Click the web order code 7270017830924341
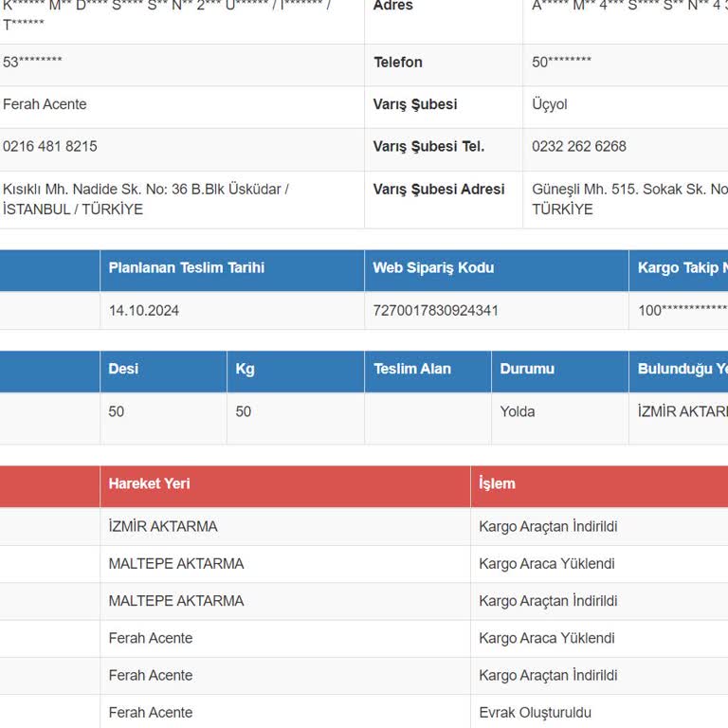 click(x=435, y=310)
